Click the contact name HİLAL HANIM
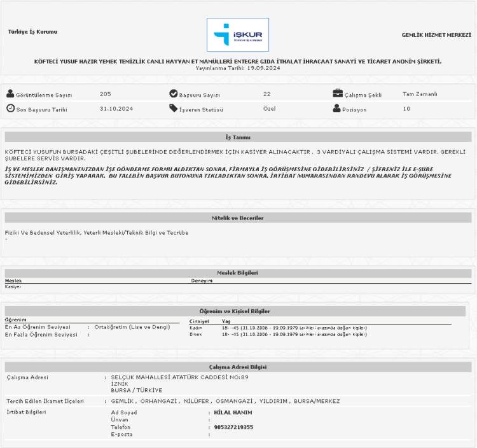Viewport: 477px width, 448px height. [233, 412]
